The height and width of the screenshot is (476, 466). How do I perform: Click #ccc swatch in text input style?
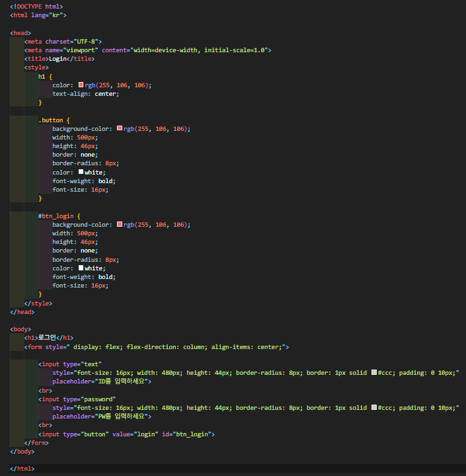point(374,372)
